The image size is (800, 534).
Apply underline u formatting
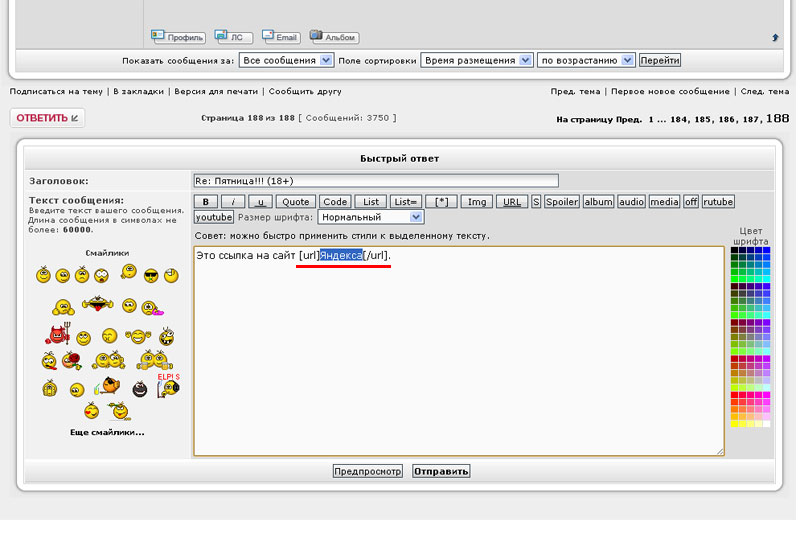259,201
